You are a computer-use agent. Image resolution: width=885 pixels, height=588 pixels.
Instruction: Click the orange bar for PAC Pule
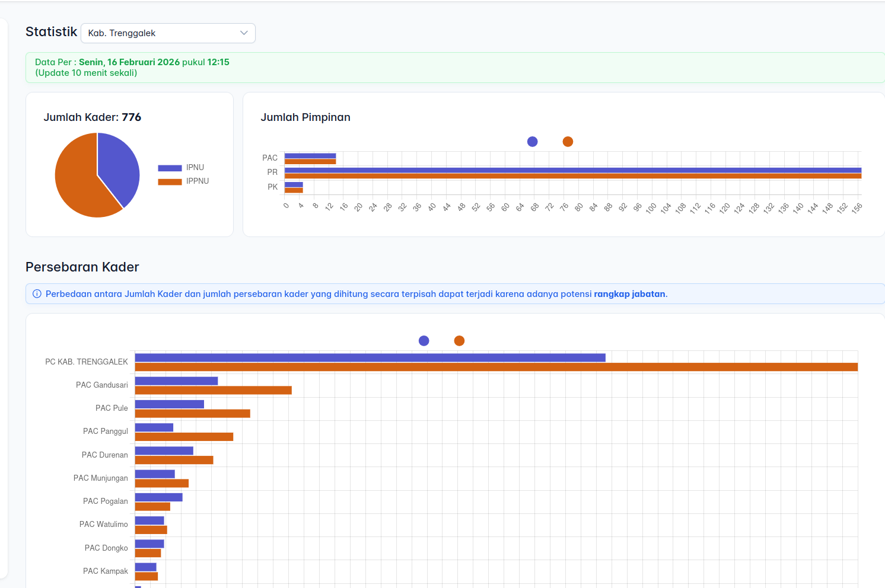[192, 414]
